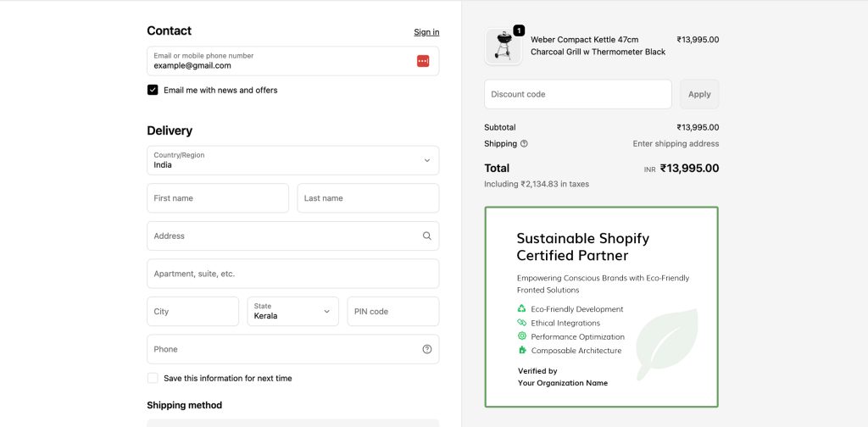Click the Weber Compact Kettle product name
This screenshot has width=868, height=427.
[x=598, y=46]
